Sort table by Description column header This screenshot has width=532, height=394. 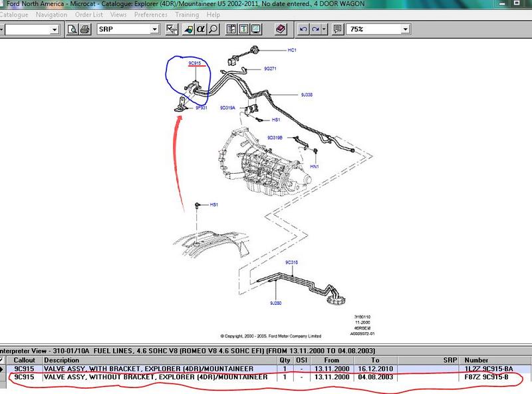[x=160, y=360]
